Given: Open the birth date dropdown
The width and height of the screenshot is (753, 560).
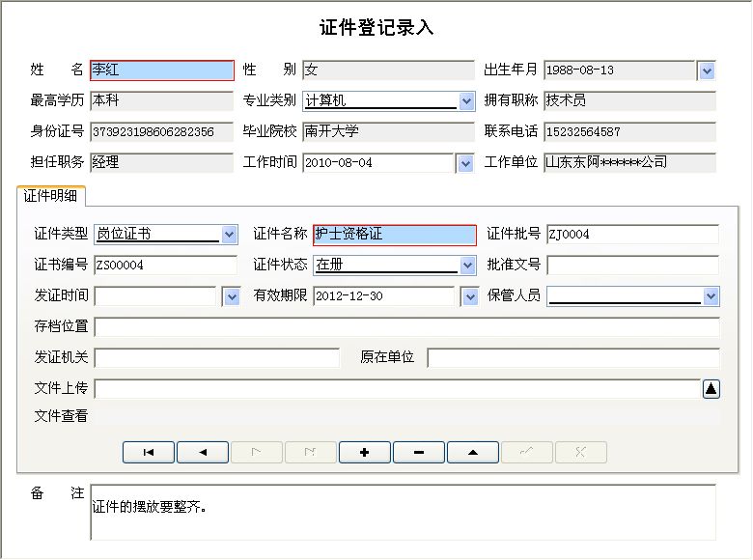Looking at the screenshot, I should pyautogui.click(x=706, y=70).
